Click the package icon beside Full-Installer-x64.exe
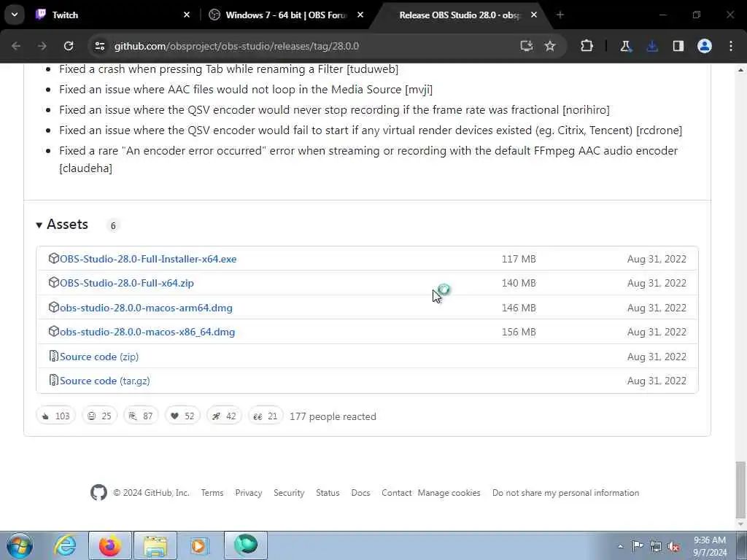747x560 pixels. tap(54, 259)
